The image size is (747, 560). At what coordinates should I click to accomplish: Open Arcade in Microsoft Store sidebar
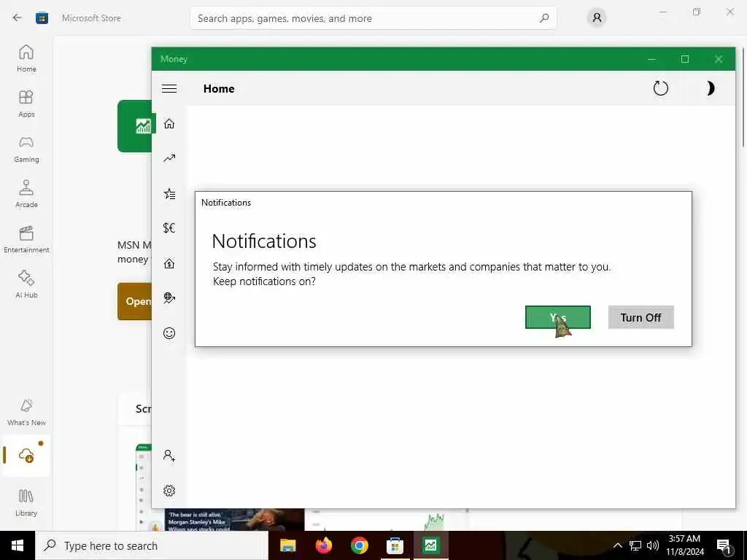point(26,194)
